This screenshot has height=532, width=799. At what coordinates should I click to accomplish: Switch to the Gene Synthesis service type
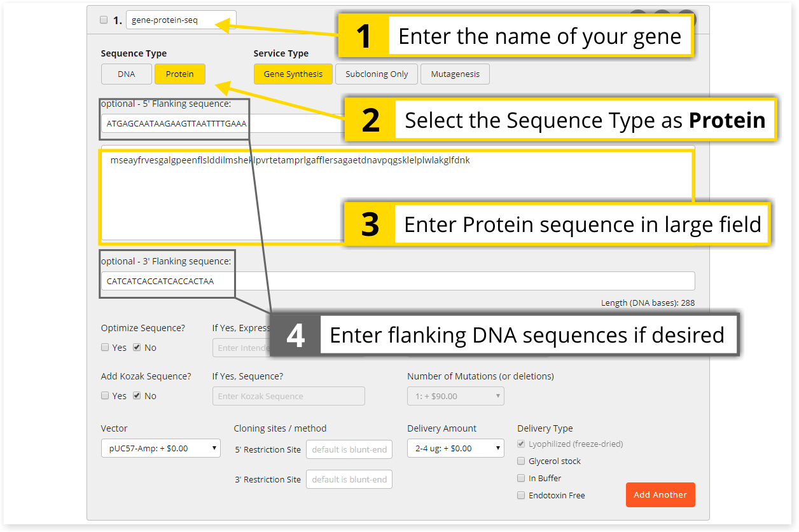tap(293, 74)
